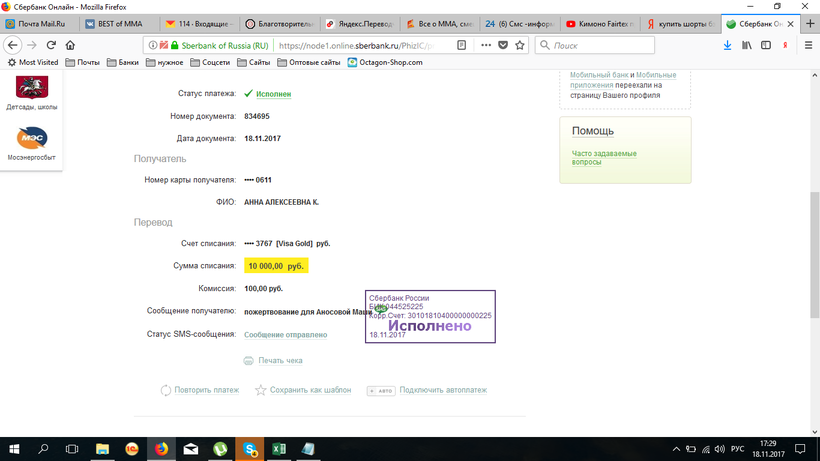820x461 pixels.
Task: Click Сохранить как шаблон link
Action: click(x=311, y=390)
